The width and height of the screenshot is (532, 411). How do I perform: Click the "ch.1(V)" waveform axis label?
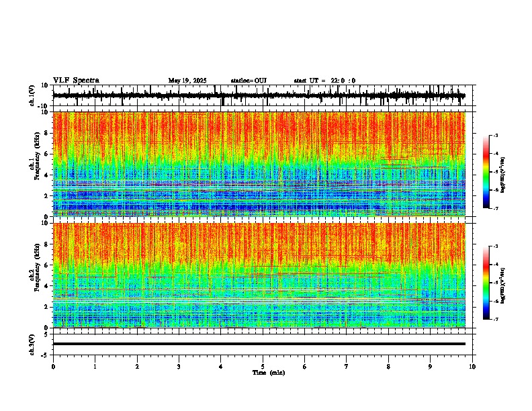[x=32, y=95]
